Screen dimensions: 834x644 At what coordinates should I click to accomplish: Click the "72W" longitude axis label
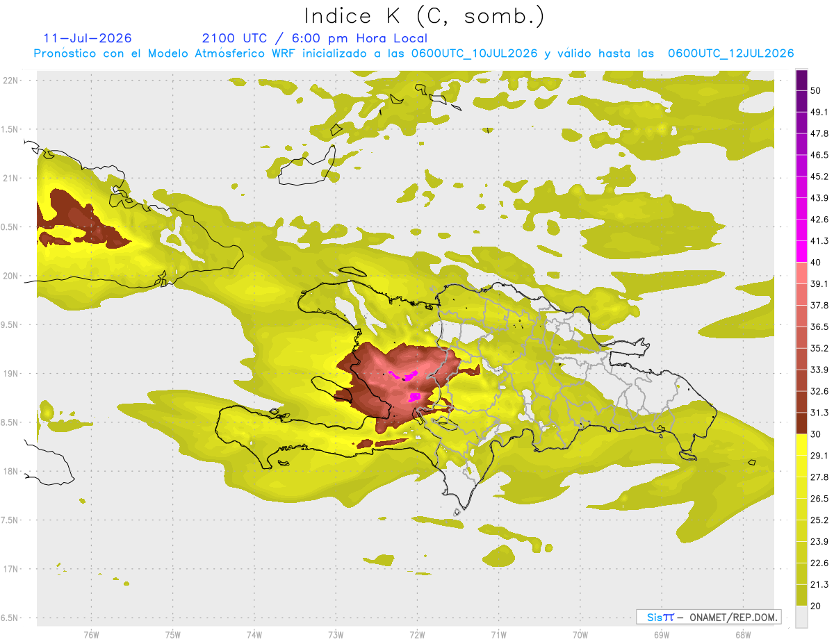coord(417,635)
